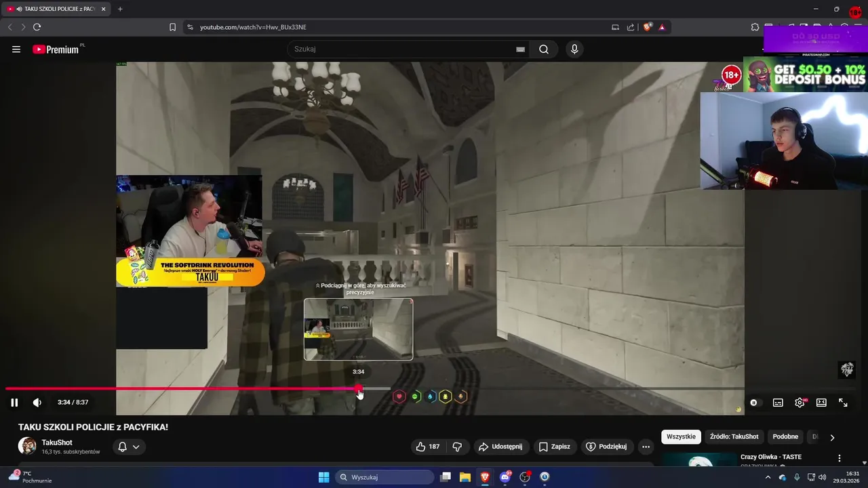Open Windows Start menu
868x488 pixels.
323,477
